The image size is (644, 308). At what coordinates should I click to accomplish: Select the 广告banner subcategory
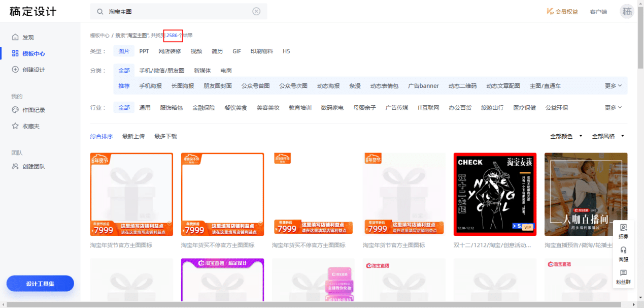click(x=423, y=86)
